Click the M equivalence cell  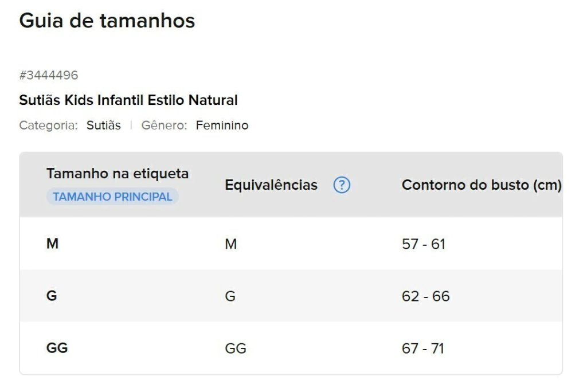(230, 244)
